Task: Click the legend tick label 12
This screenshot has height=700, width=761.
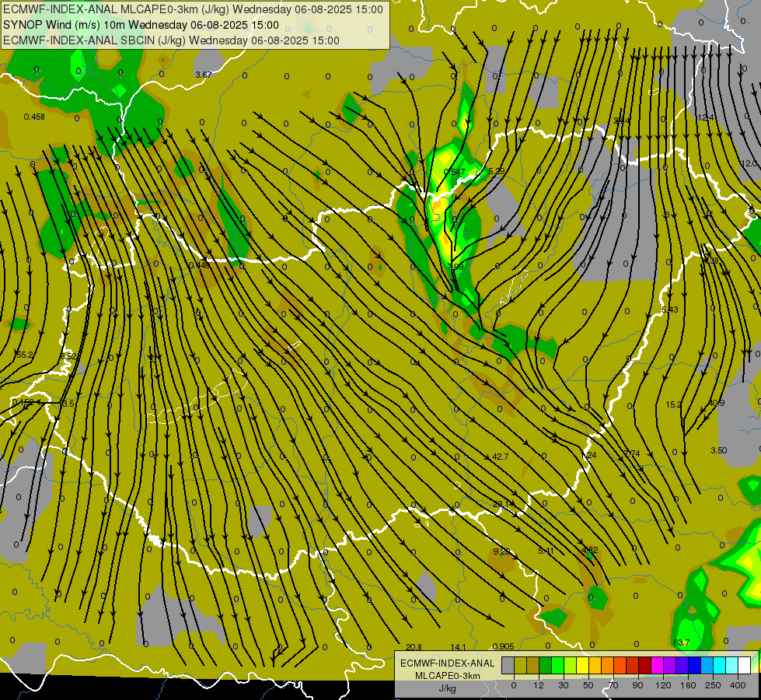Action: [539, 685]
